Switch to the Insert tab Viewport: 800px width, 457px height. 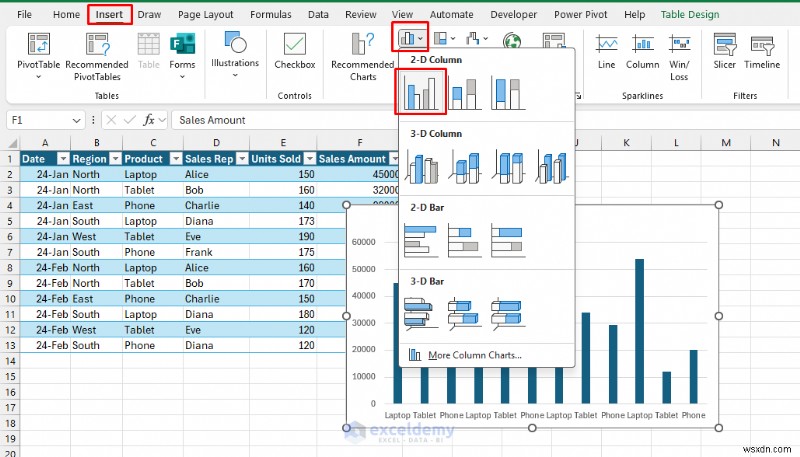click(109, 14)
